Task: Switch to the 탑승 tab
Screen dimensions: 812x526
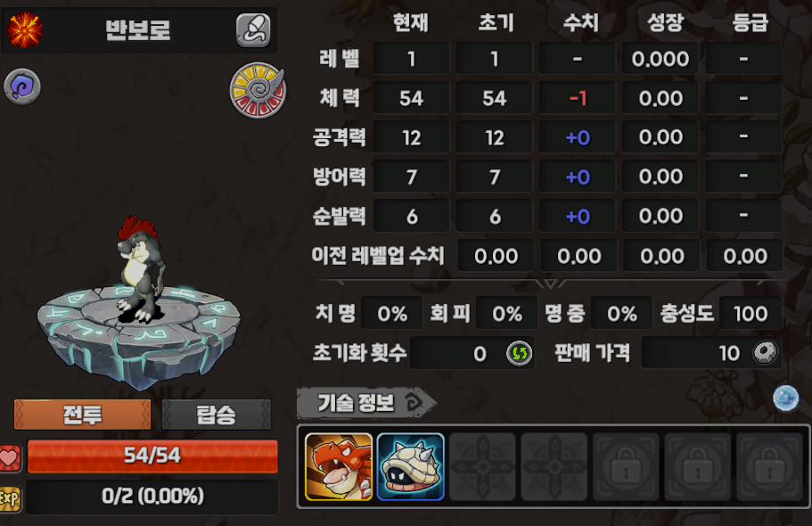Action: pyautogui.click(x=217, y=414)
